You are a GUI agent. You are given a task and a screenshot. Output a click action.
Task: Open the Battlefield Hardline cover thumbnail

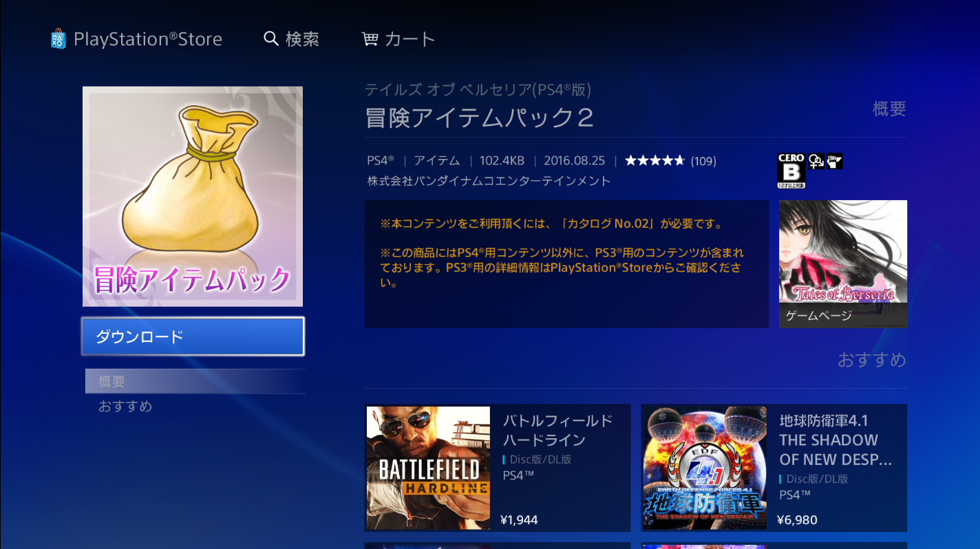pyautogui.click(x=428, y=468)
